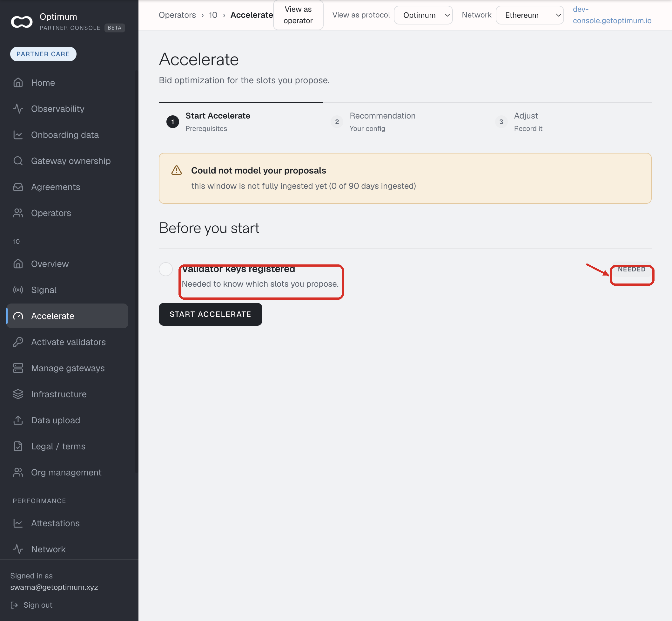672x621 pixels.
Task: Click the Org management users icon
Action: pos(18,472)
